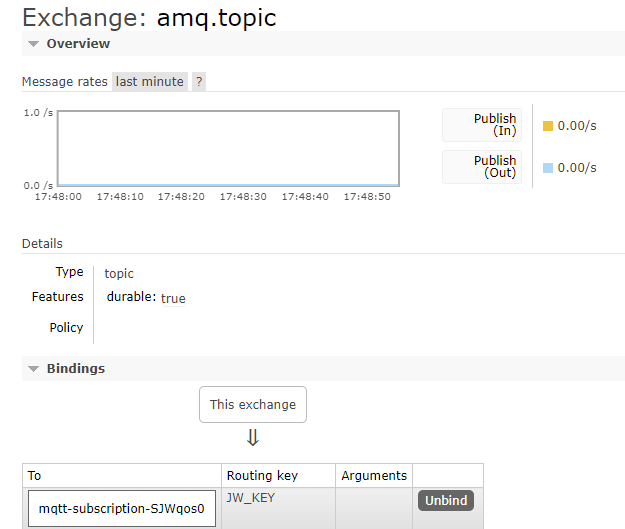Click the blue Publish (Out) color swatch
625x529 pixels.
(x=547, y=168)
